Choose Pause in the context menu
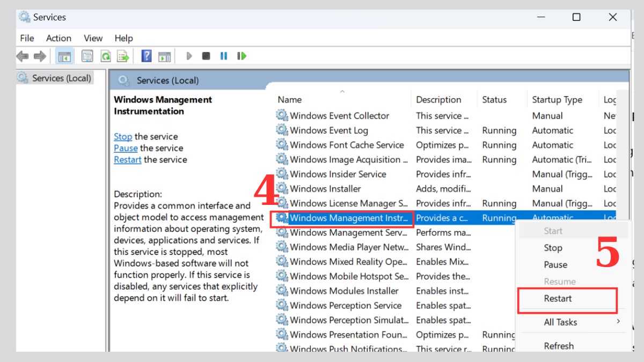This screenshot has width=644, height=362. (x=555, y=264)
